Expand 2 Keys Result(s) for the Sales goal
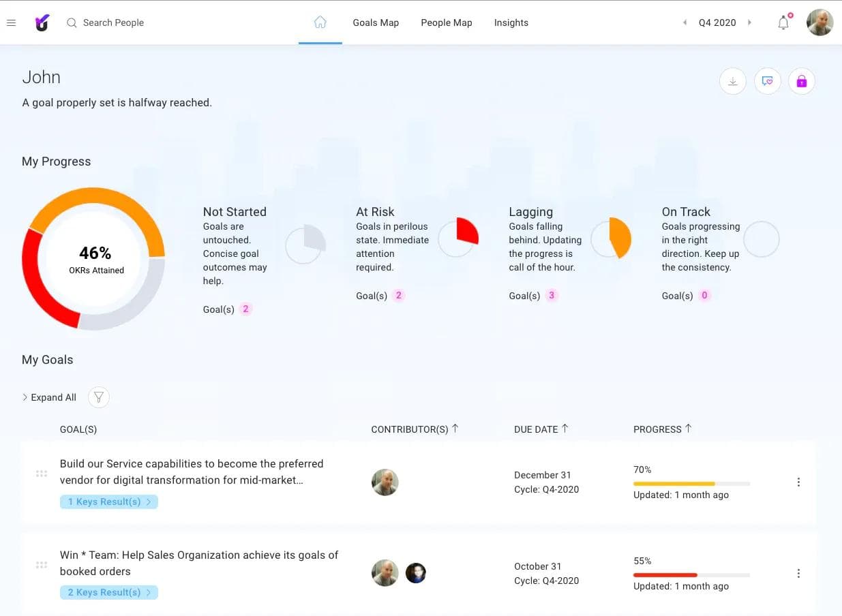 (108, 592)
